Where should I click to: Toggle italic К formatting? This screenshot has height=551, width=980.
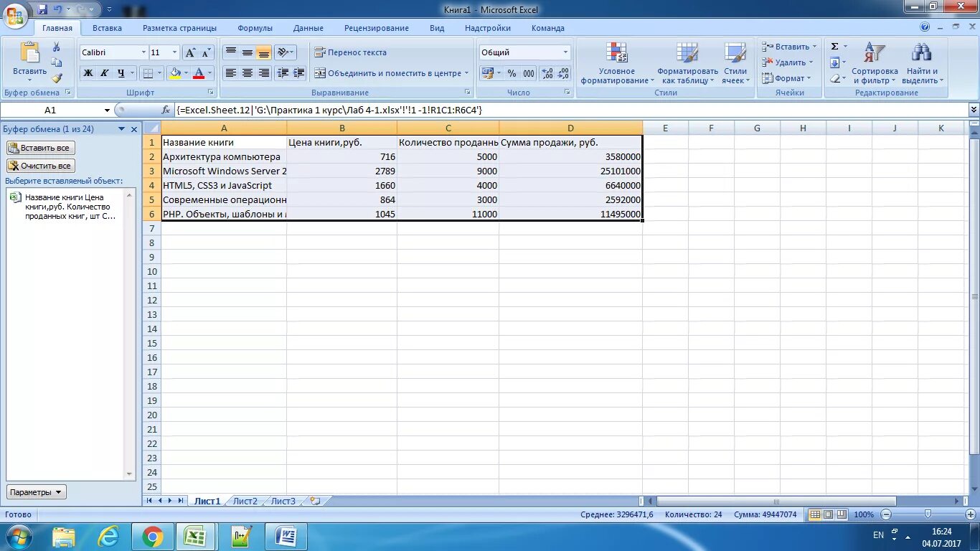tap(105, 73)
